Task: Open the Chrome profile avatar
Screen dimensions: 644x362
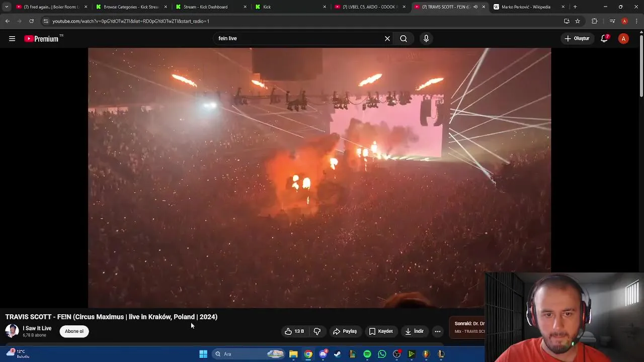Action: 624,21
